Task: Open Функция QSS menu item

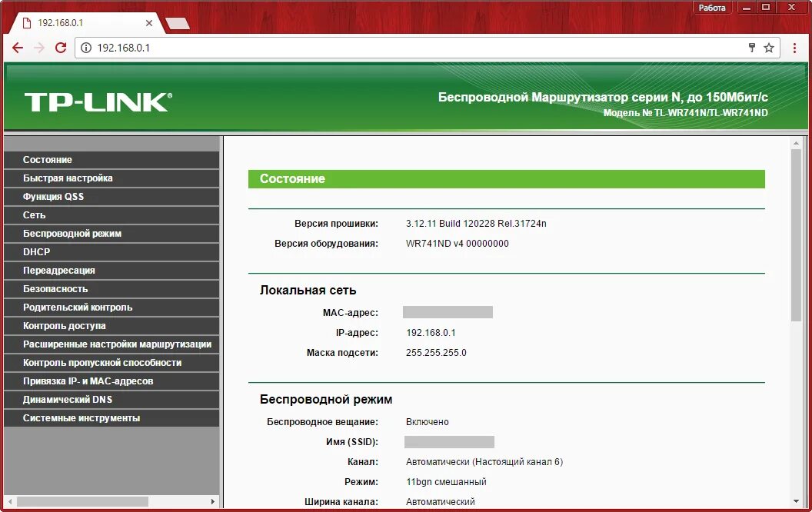Action: pyautogui.click(x=111, y=197)
